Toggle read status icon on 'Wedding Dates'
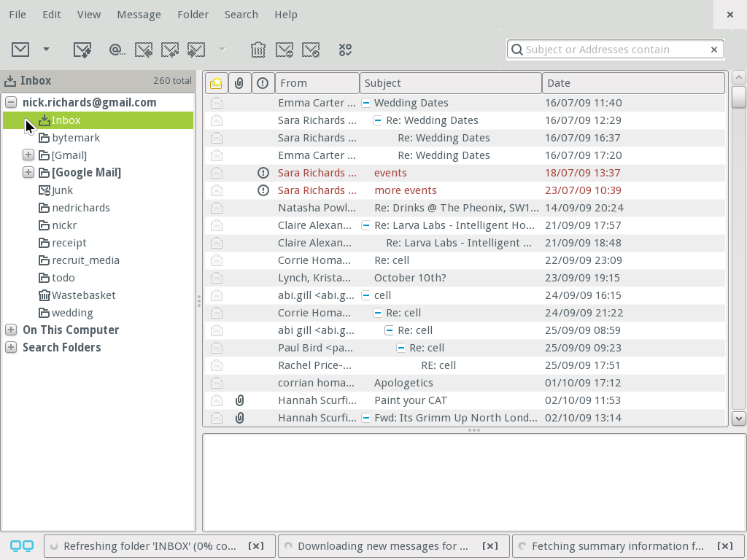The height and width of the screenshot is (560, 747). (216, 103)
